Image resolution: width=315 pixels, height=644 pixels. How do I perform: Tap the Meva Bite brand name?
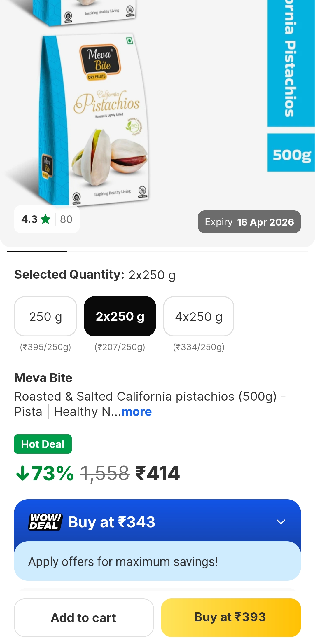click(43, 378)
